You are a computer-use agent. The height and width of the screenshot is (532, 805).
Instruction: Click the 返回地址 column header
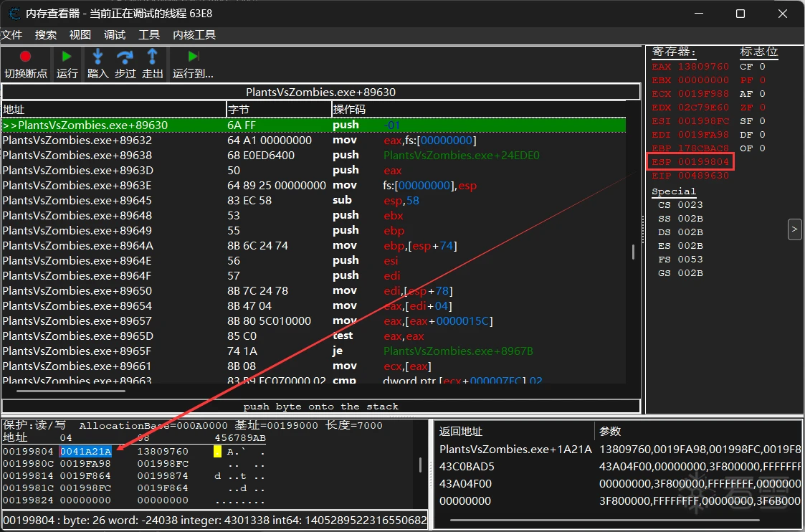point(514,432)
